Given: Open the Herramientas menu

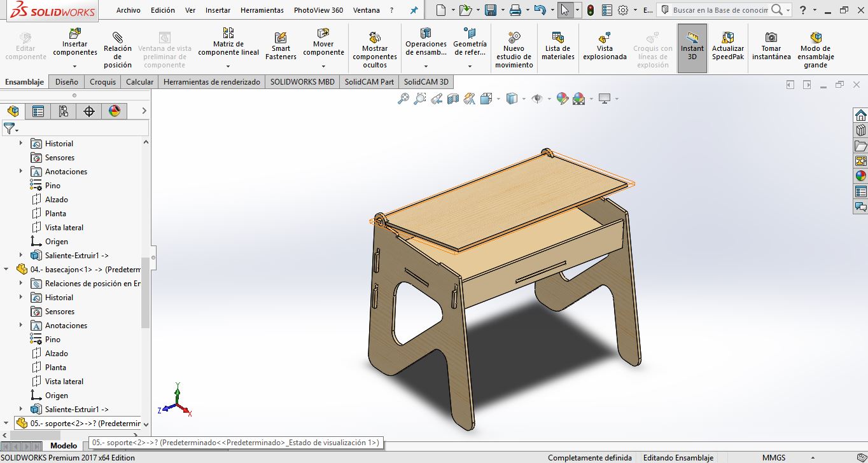Looking at the screenshot, I should 262,10.
